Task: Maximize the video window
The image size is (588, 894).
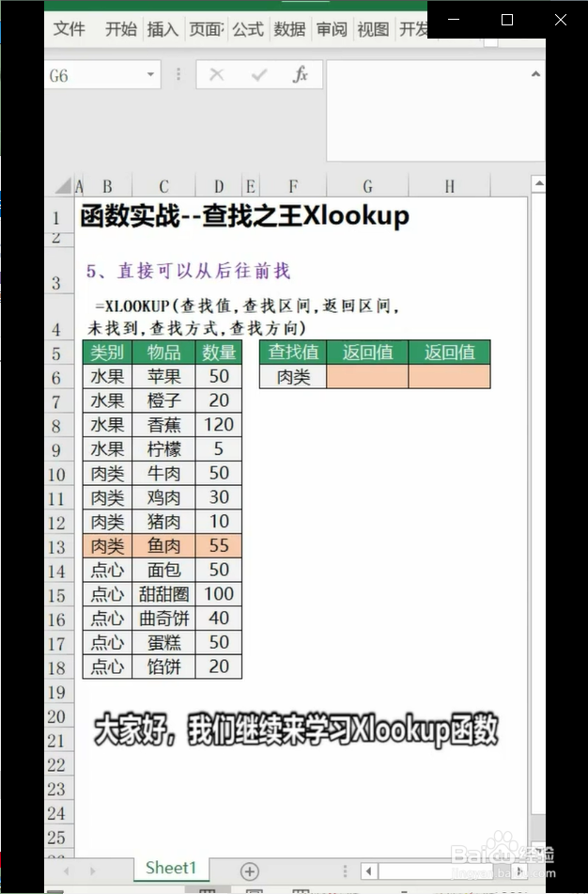Action: pyautogui.click(x=506, y=20)
